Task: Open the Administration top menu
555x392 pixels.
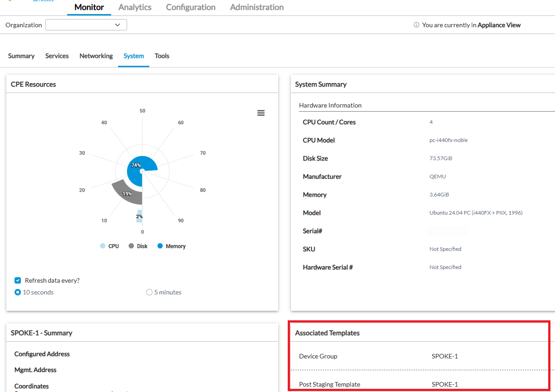Action: pos(257,7)
